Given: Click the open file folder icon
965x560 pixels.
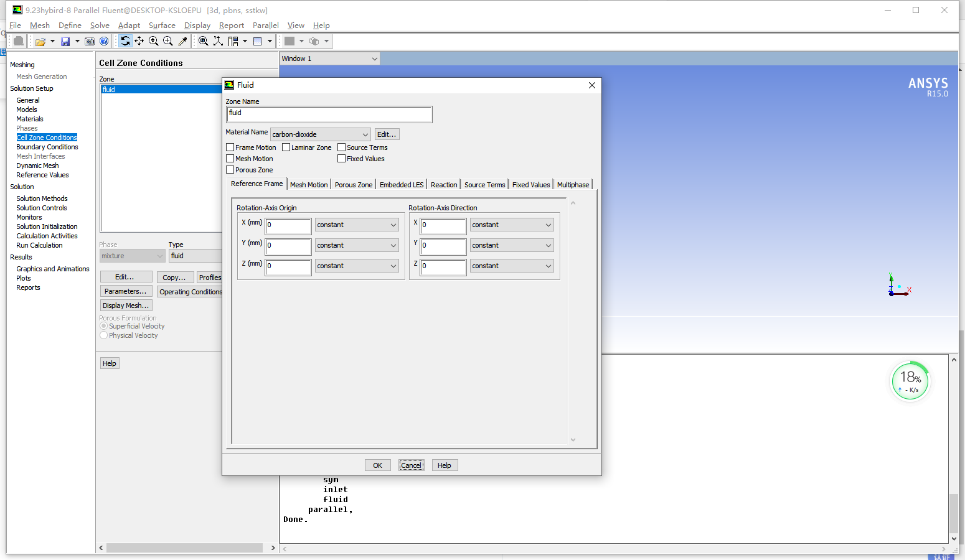Looking at the screenshot, I should tap(40, 42).
